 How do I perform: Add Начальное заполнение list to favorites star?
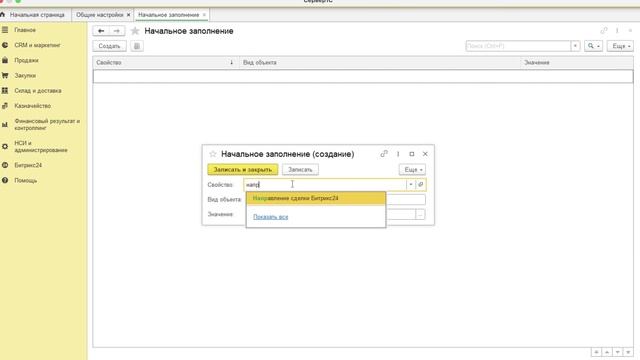point(135,31)
